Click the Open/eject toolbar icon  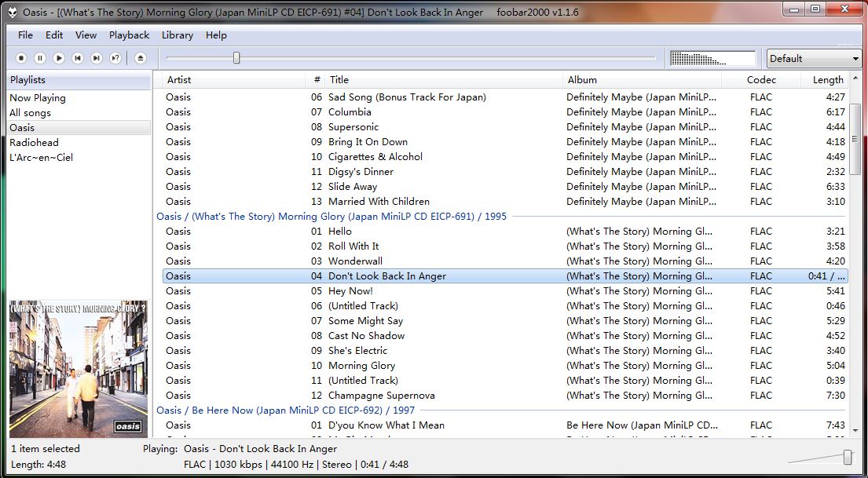point(140,58)
